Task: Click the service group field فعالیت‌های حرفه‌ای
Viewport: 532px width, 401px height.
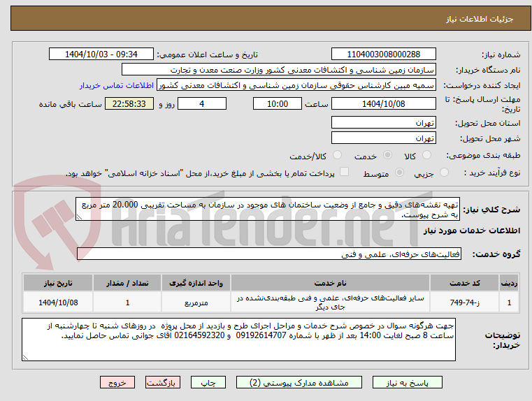Action: tap(268, 254)
